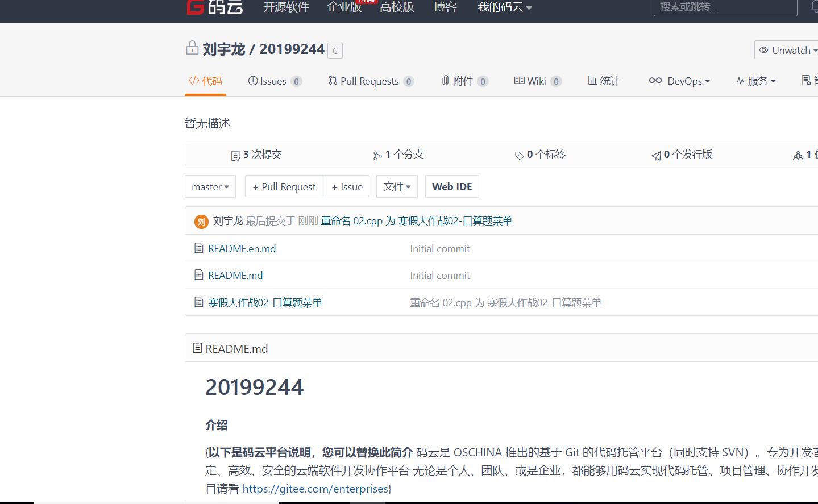The width and height of the screenshot is (818, 504).
Task: Click the Initial commit message for README.md
Action: (x=440, y=275)
